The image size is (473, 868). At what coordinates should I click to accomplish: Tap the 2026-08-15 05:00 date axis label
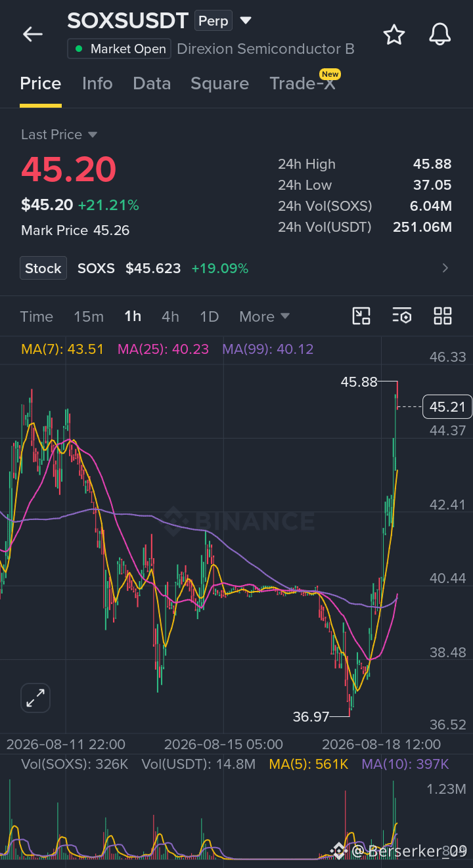pyautogui.click(x=223, y=745)
